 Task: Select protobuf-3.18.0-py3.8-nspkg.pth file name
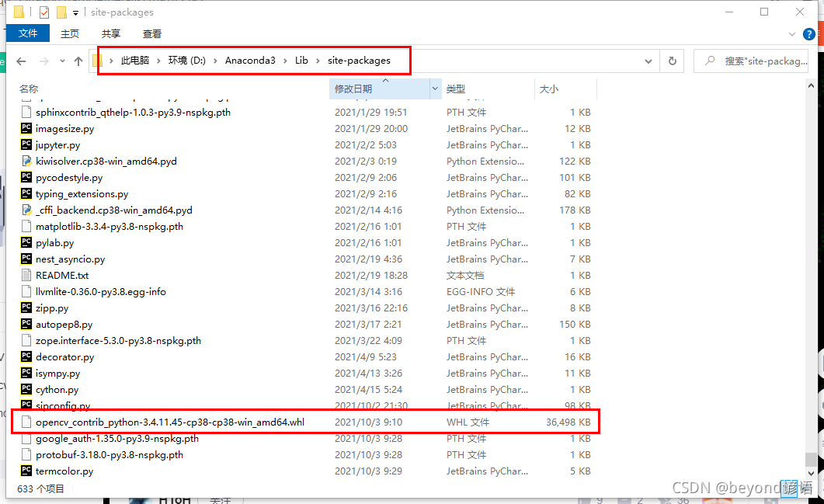click(110, 454)
